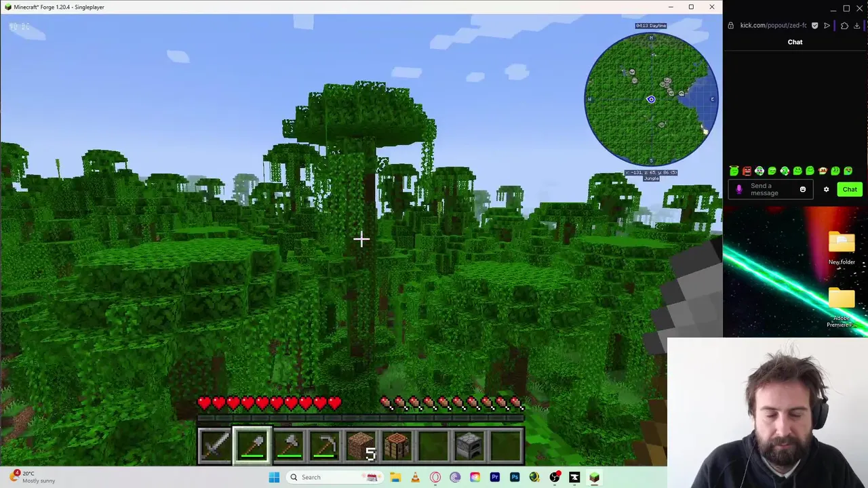The image size is (868, 488).
Task: Open browser extensions puzzle icon
Action: 844,26
